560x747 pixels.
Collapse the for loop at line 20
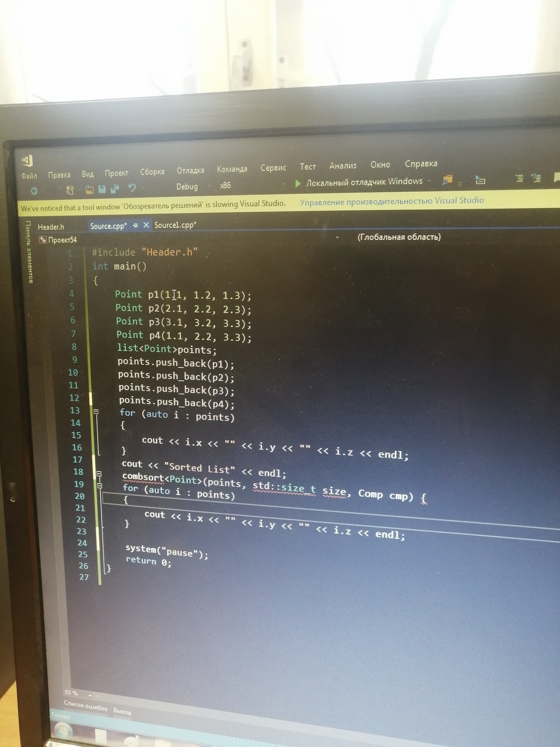[99, 486]
